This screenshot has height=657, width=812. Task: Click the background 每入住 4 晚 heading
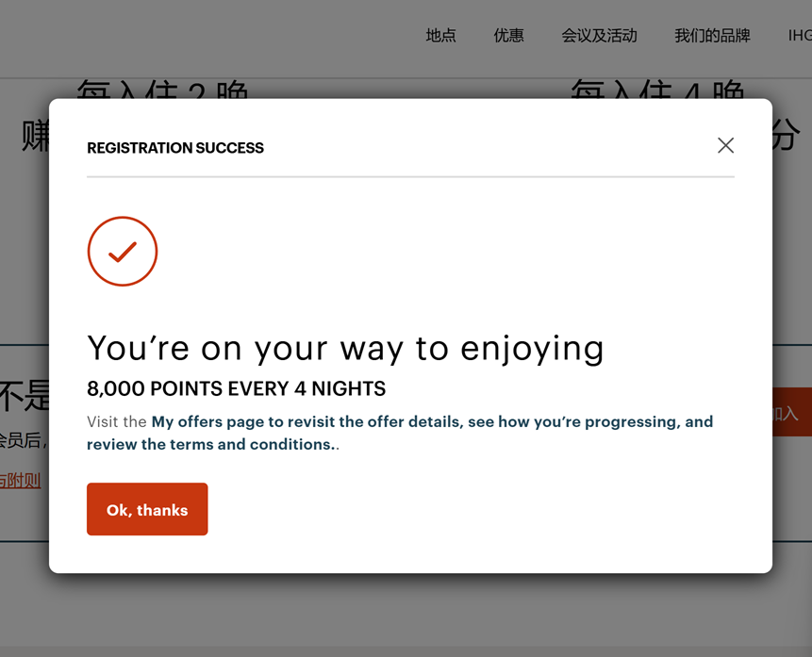point(657,89)
